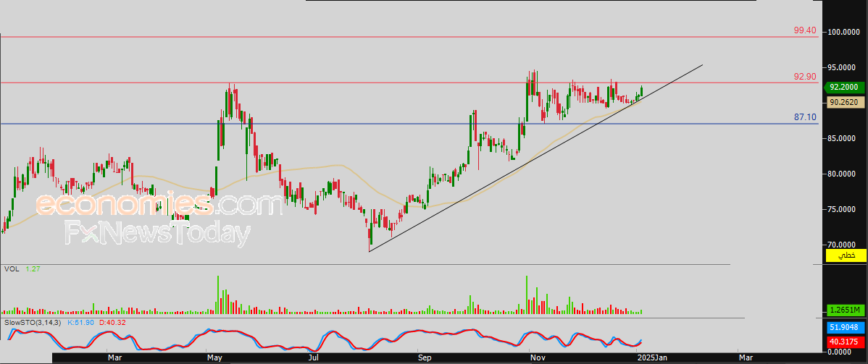Viewport: 868px width, 364px height.
Task: Click the red 40.3175 stochastic D tag
Action: point(844,342)
